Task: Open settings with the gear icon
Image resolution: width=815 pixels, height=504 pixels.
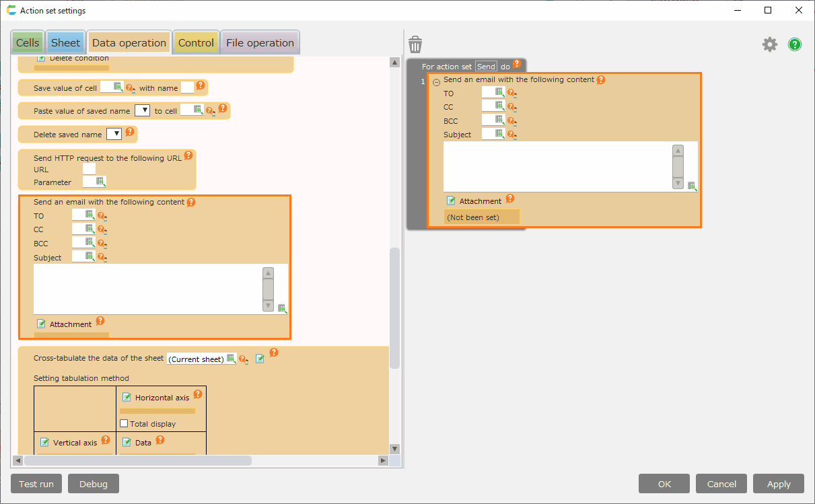Action: pyautogui.click(x=769, y=44)
